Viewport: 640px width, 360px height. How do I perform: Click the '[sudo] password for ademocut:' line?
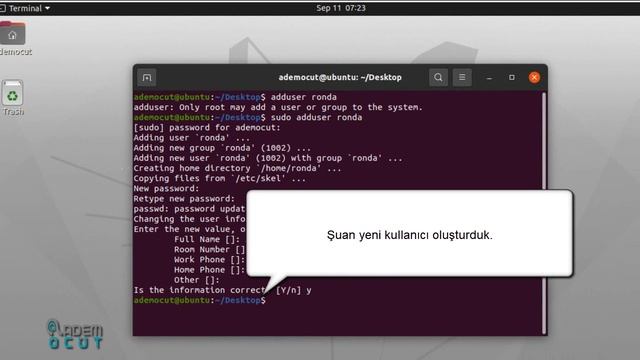207,128
